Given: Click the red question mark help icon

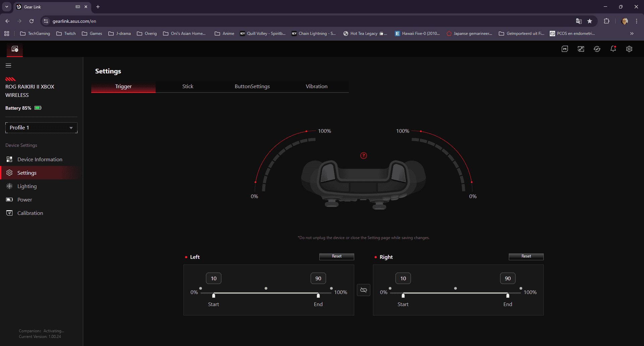Looking at the screenshot, I should (364, 156).
